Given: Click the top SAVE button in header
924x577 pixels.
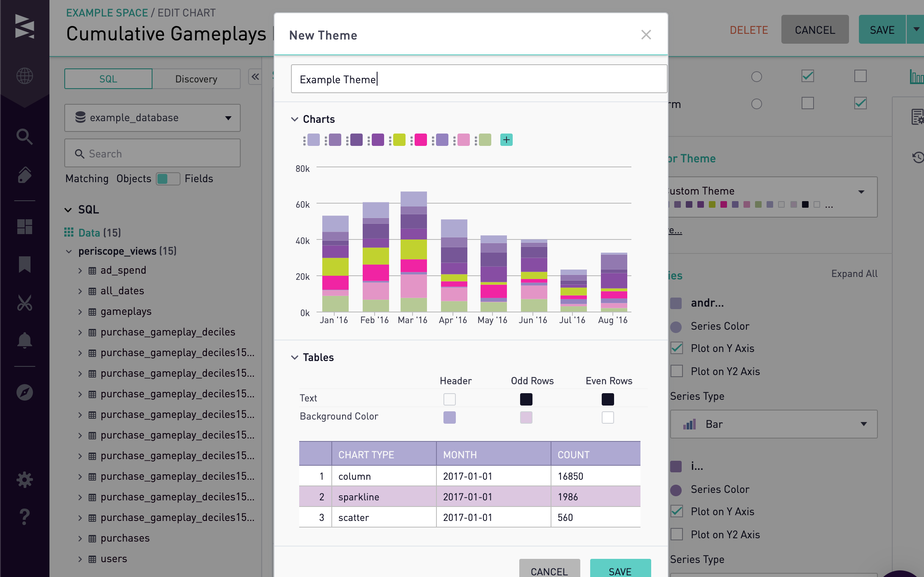Looking at the screenshot, I should coord(882,29).
